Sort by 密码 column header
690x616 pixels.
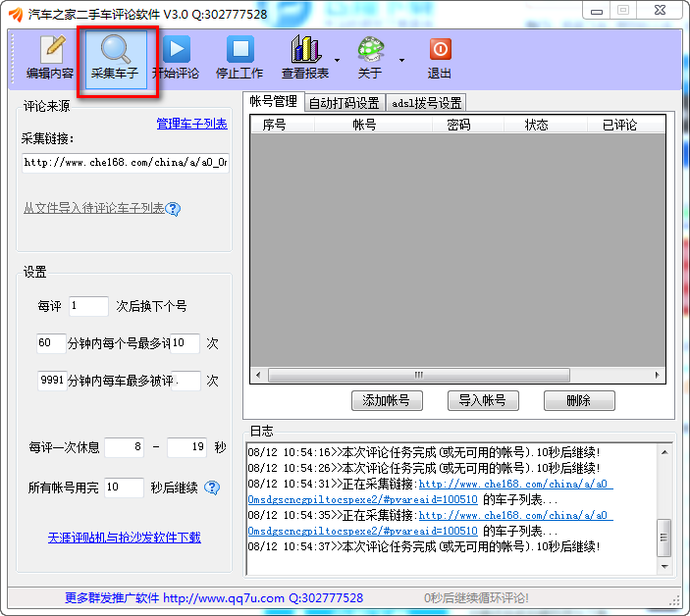point(468,125)
